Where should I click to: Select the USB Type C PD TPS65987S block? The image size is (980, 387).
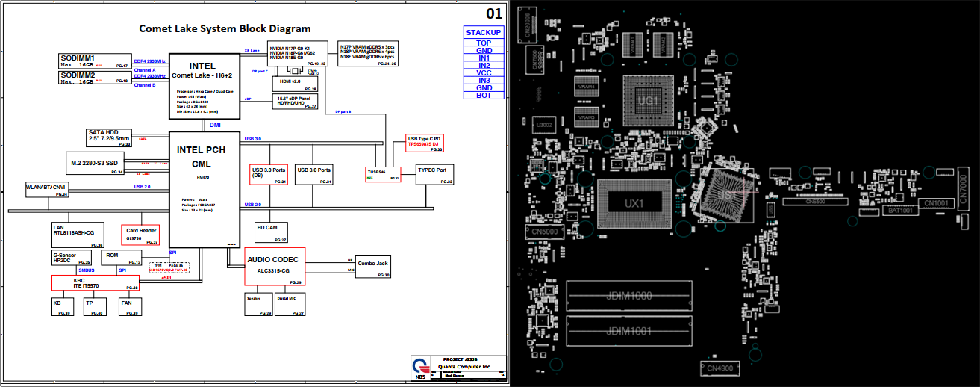425,143
